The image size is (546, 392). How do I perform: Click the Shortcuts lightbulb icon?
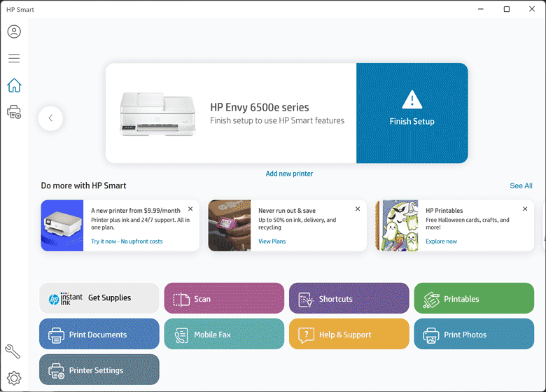(x=306, y=300)
